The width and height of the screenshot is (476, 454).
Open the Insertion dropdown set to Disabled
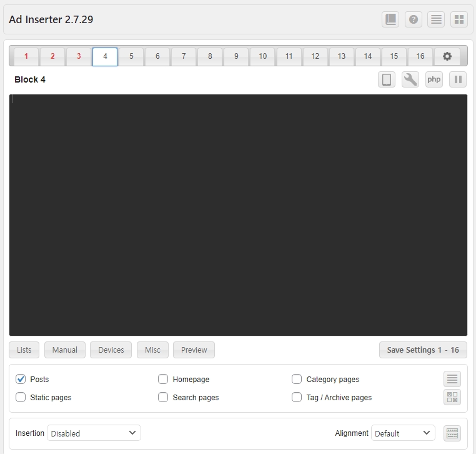tap(94, 433)
